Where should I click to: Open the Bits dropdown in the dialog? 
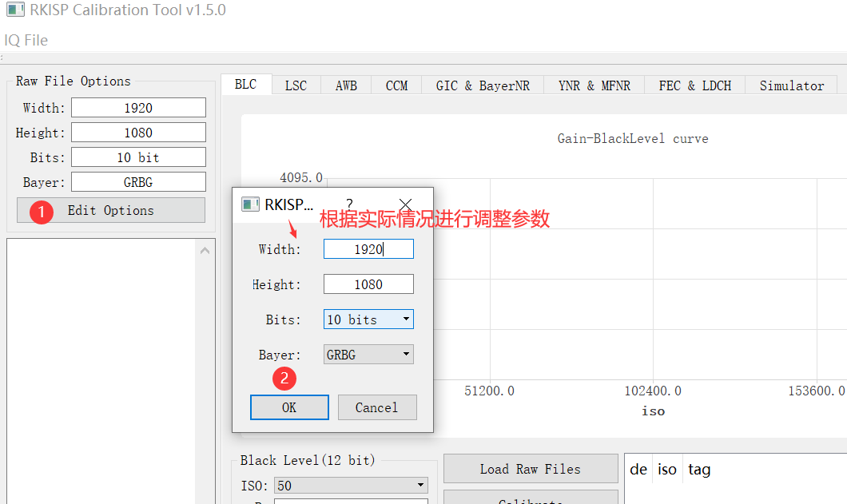click(368, 319)
